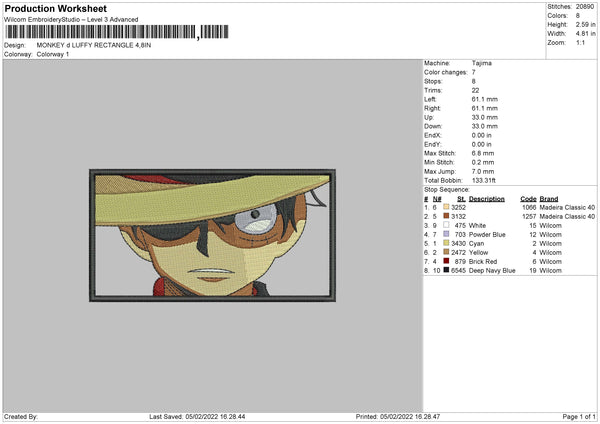Click the Brick Red 879 swatch

click(x=446, y=261)
